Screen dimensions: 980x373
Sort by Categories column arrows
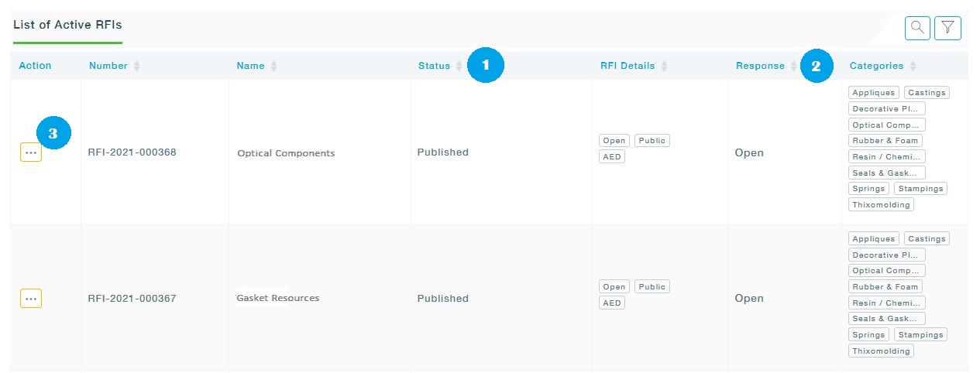tap(913, 67)
